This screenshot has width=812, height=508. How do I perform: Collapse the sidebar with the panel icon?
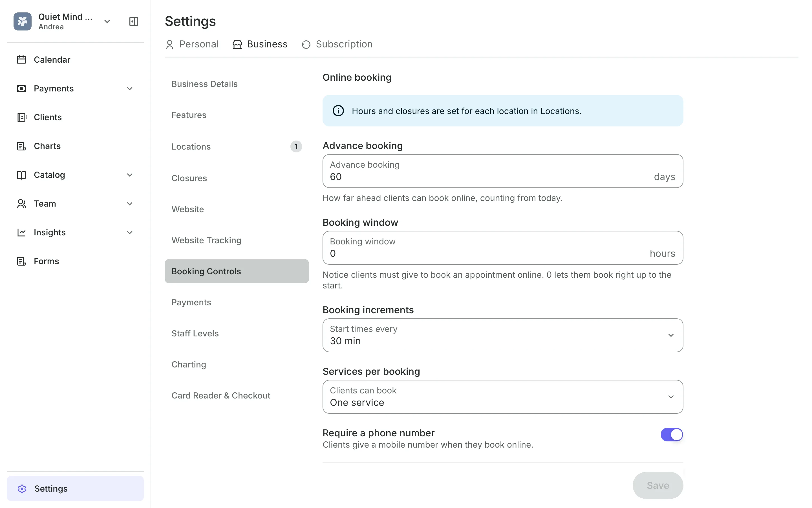(x=134, y=21)
